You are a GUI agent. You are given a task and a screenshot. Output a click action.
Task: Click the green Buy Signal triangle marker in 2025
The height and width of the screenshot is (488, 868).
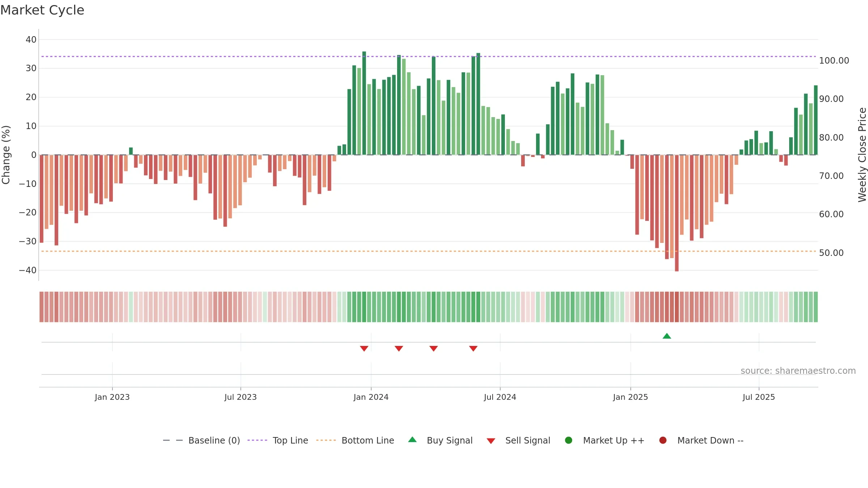click(x=667, y=336)
